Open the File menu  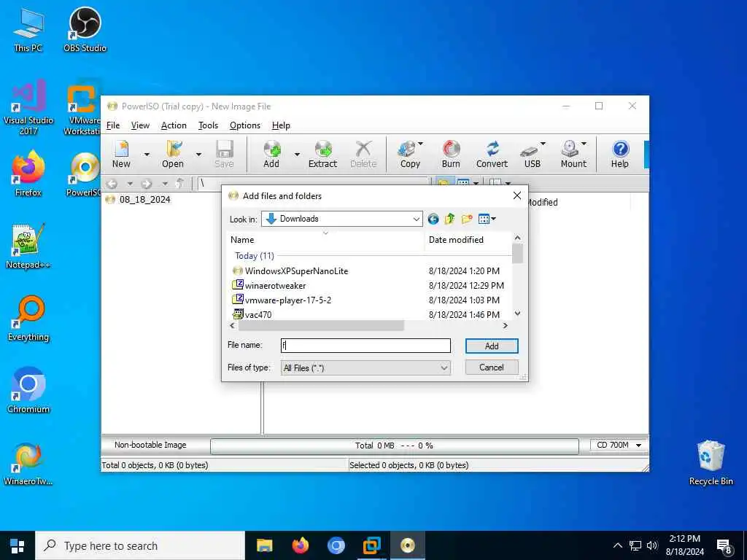pyautogui.click(x=113, y=125)
